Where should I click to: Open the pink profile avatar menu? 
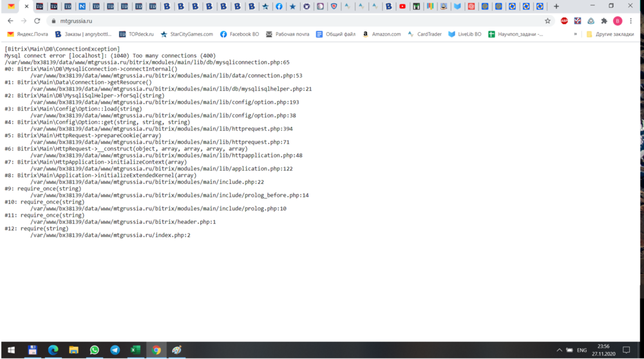[x=618, y=21]
